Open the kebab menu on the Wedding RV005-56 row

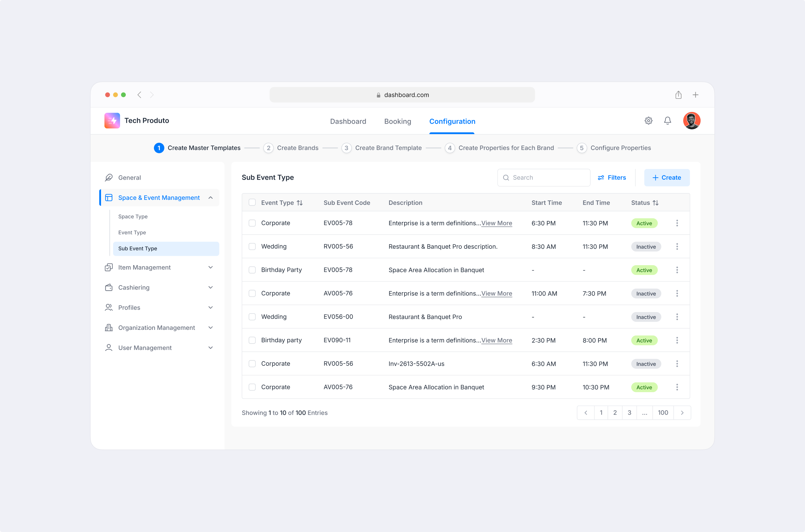coord(677,246)
